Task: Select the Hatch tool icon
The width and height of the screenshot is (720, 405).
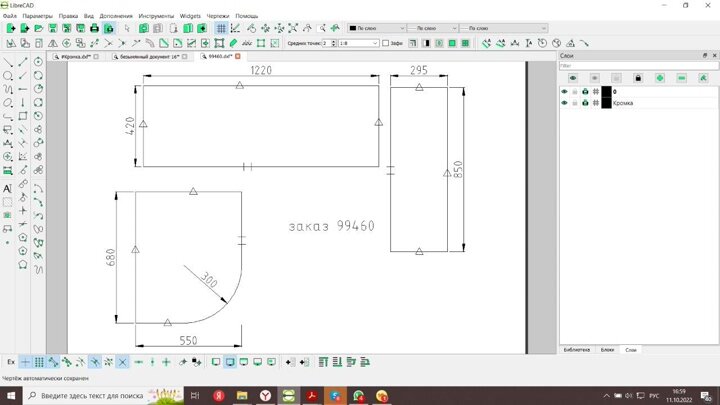Action: pyautogui.click(x=8, y=202)
